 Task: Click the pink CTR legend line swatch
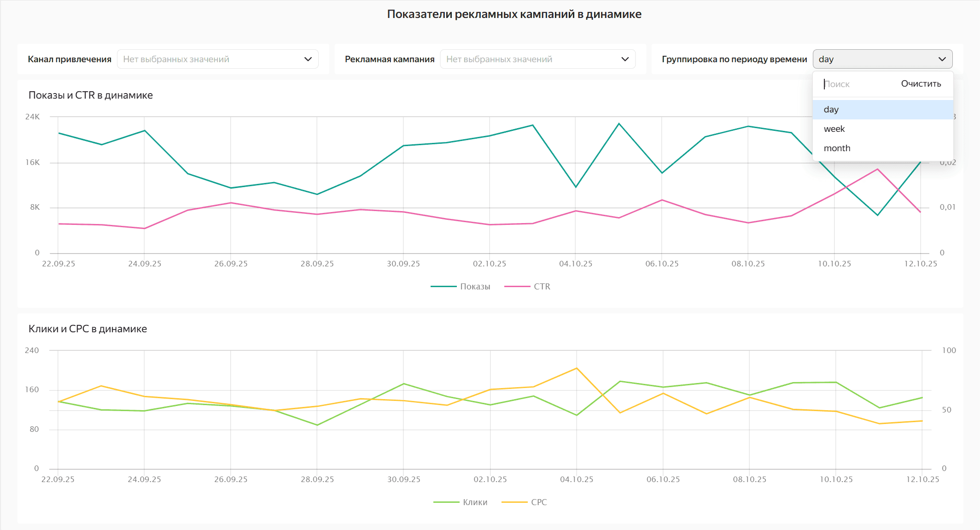click(517, 287)
